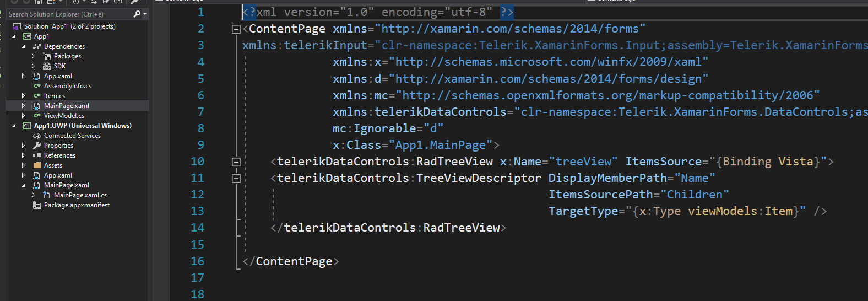Click the AssemblyInfo.cs C# file icon
Viewport: 868px width, 301px height.
[37, 86]
